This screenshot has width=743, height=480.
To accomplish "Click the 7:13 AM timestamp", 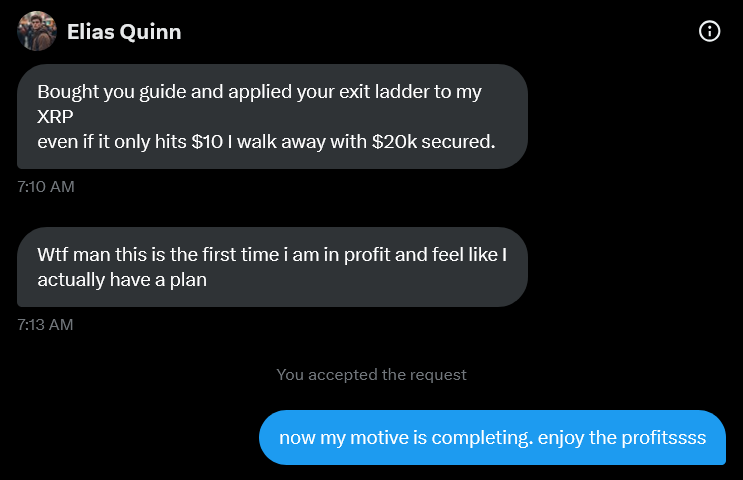I will pyautogui.click(x=46, y=325).
